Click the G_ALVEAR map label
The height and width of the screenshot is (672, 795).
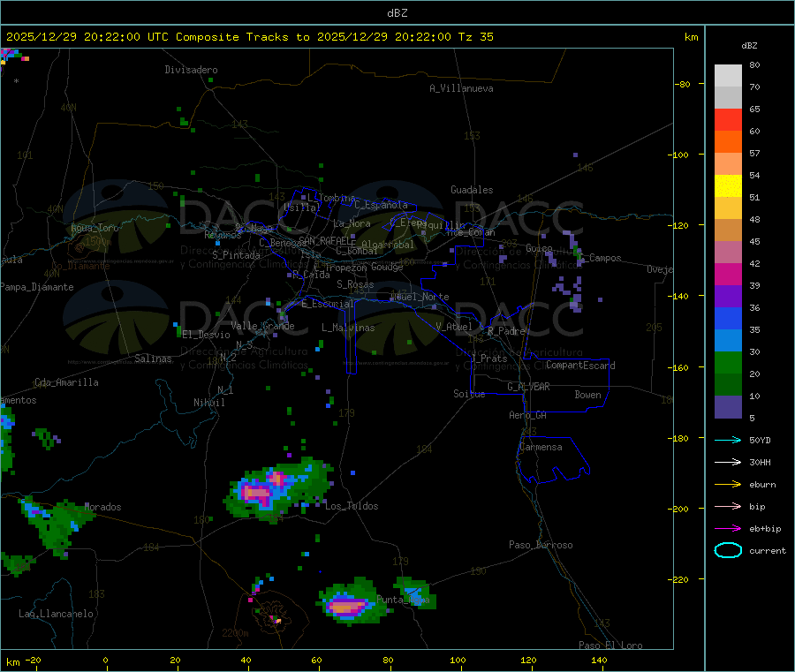pos(528,387)
